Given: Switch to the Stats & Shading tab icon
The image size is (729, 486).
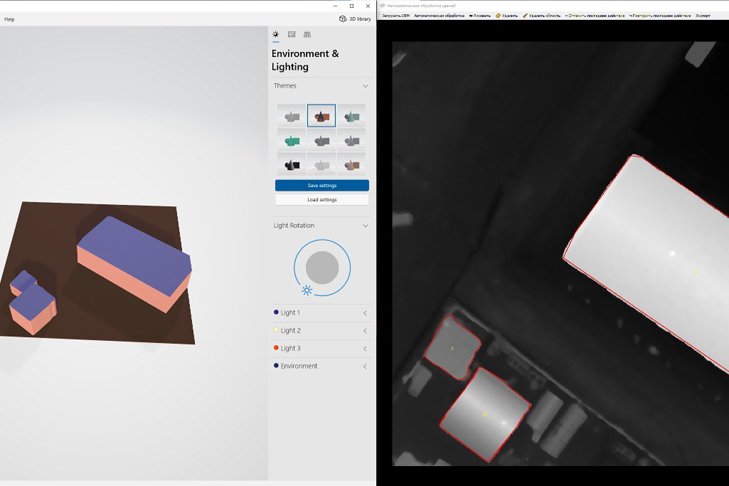Looking at the screenshot, I should 292,35.
